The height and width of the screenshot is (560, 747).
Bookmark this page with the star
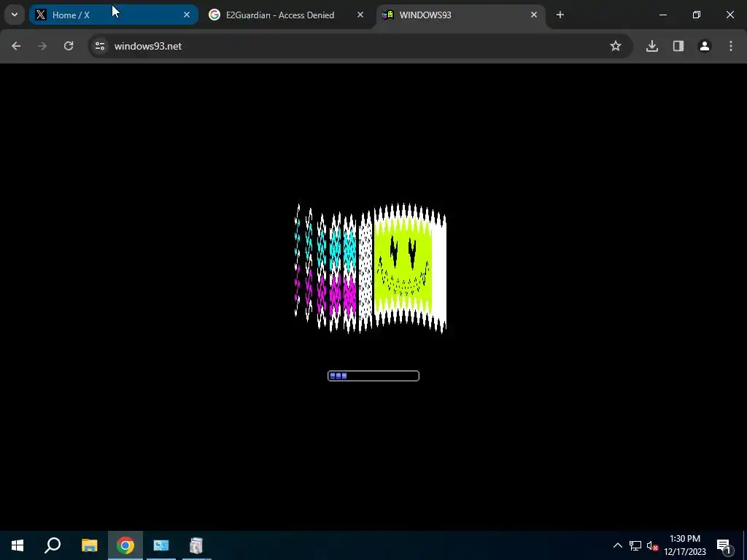[616, 46]
